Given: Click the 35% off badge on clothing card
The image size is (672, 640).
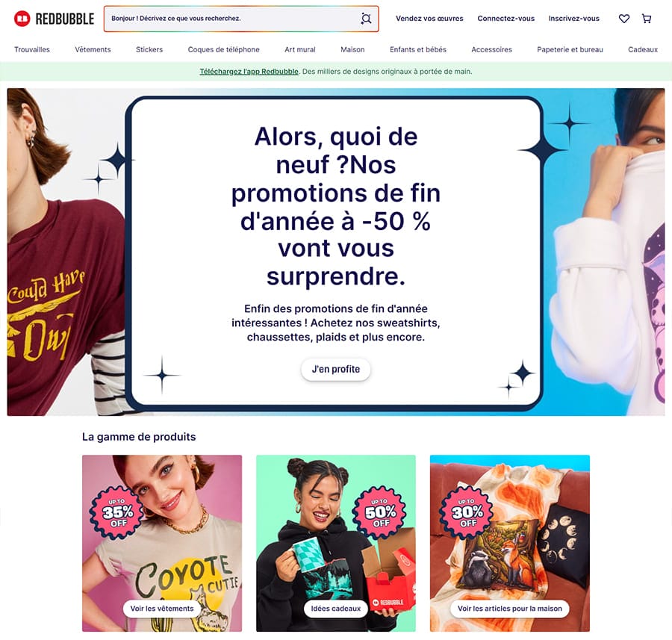Looking at the screenshot, I should (116, 512).
